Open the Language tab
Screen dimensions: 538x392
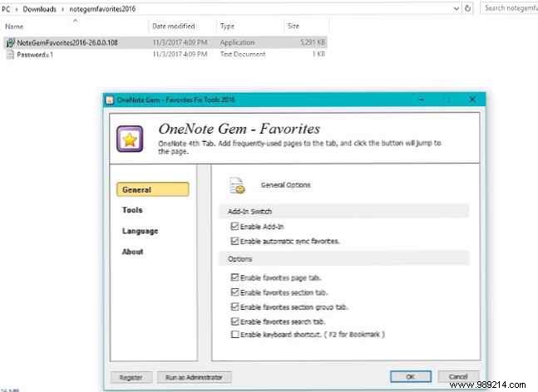(x=140, y=231)
